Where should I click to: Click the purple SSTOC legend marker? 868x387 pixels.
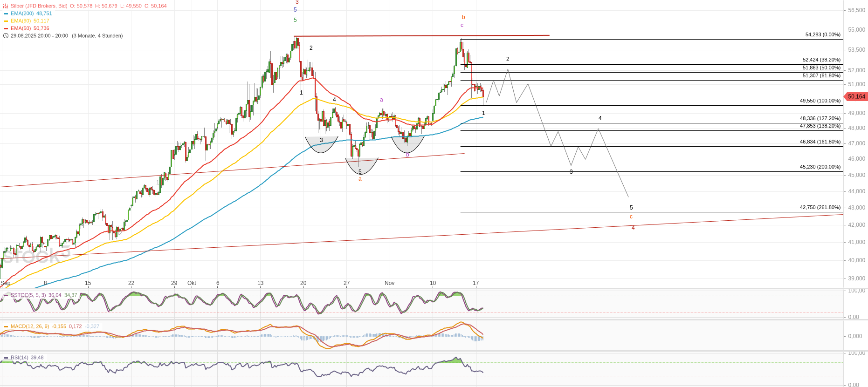pyautogui.click(x=6, y=295)
